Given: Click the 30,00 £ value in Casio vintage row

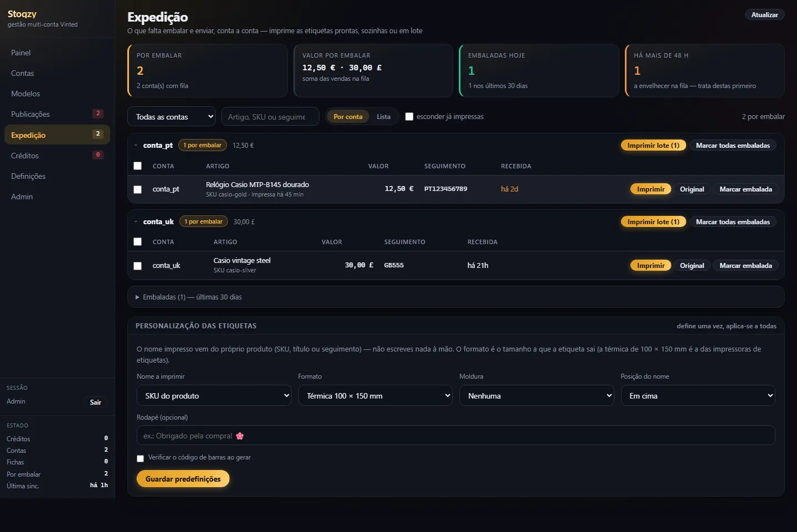Looking at the screenshot, I should tap(359, 265).
